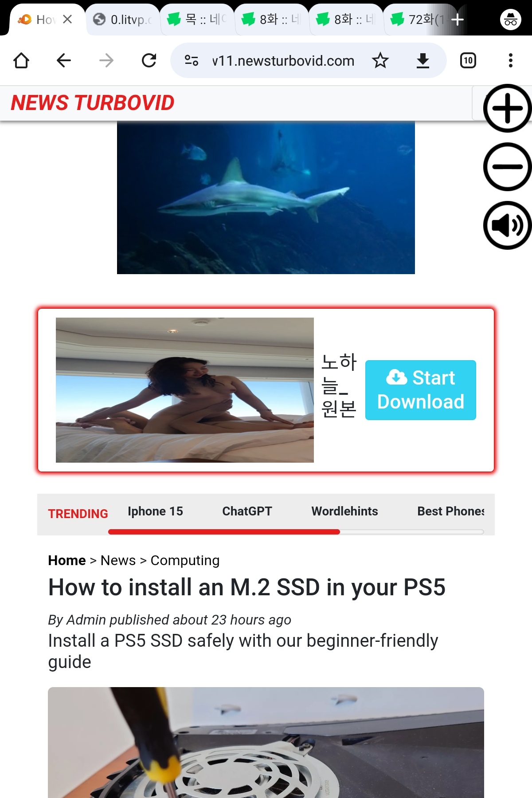The width and height of the screenshot is (532, 798).
Task: Reload the page with refresh icon
Action: pos(149,60)
